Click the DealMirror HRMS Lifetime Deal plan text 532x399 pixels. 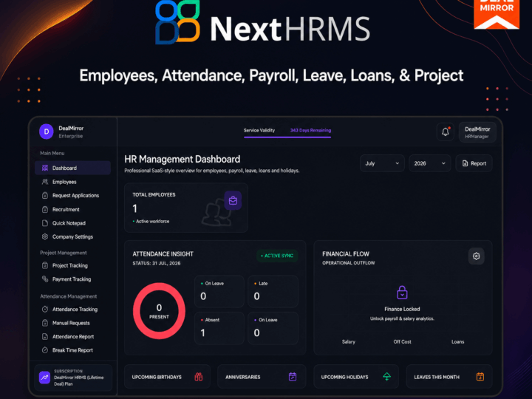[79, 381]
